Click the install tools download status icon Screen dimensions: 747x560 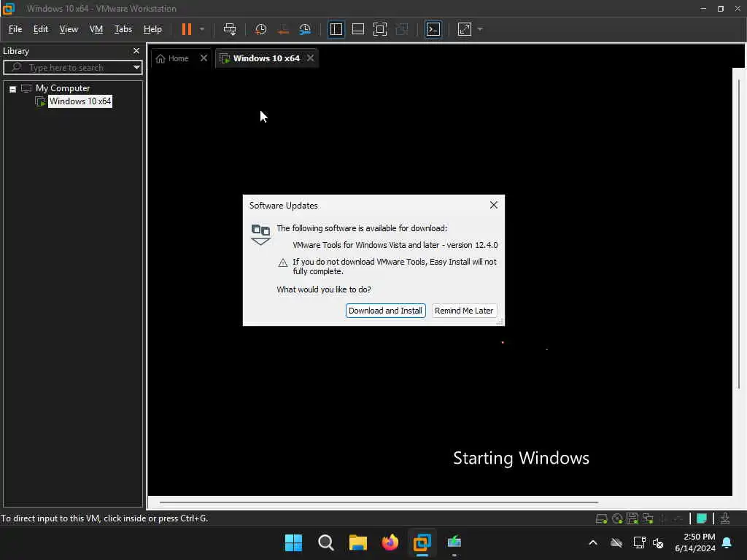click(725, 519)
